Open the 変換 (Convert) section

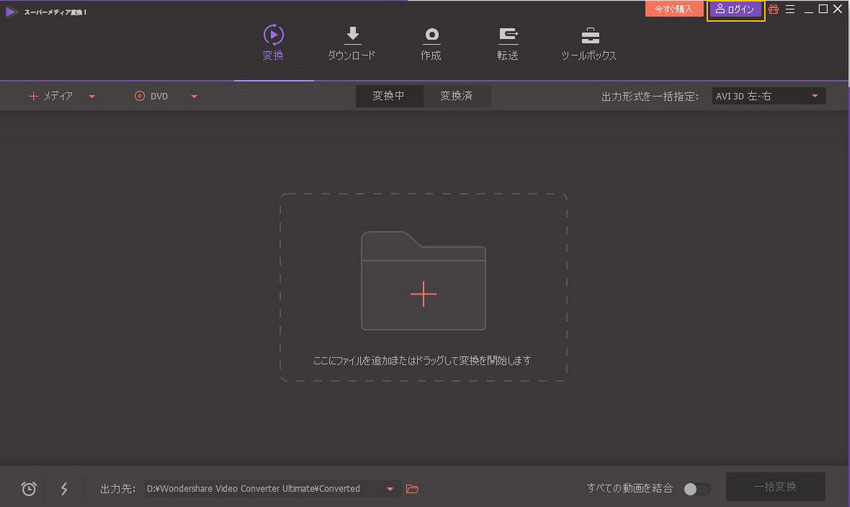[x=273, y=42]
